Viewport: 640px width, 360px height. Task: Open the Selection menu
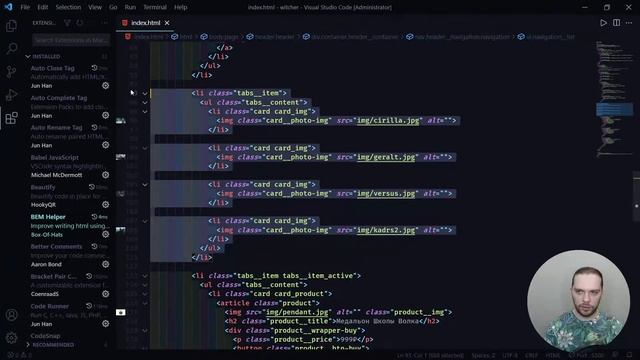point(68,7)
